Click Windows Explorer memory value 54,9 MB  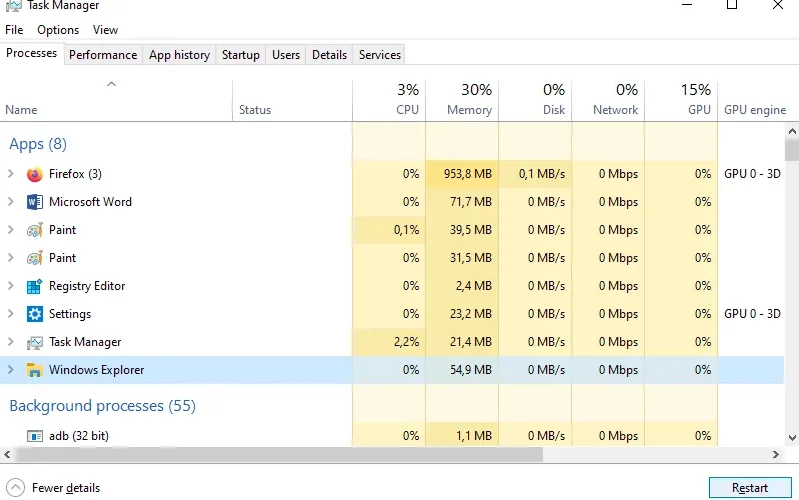pyautogui.click(x=470, y=370)
